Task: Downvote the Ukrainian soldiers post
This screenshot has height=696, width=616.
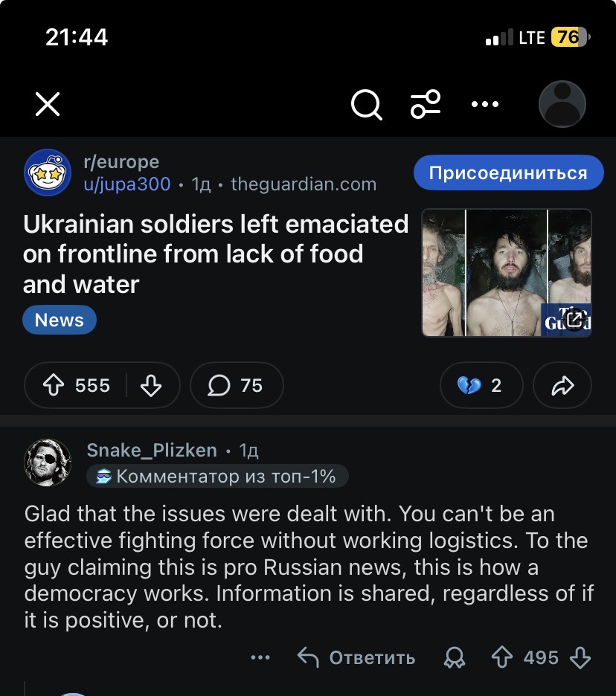Action: (151, 385)
